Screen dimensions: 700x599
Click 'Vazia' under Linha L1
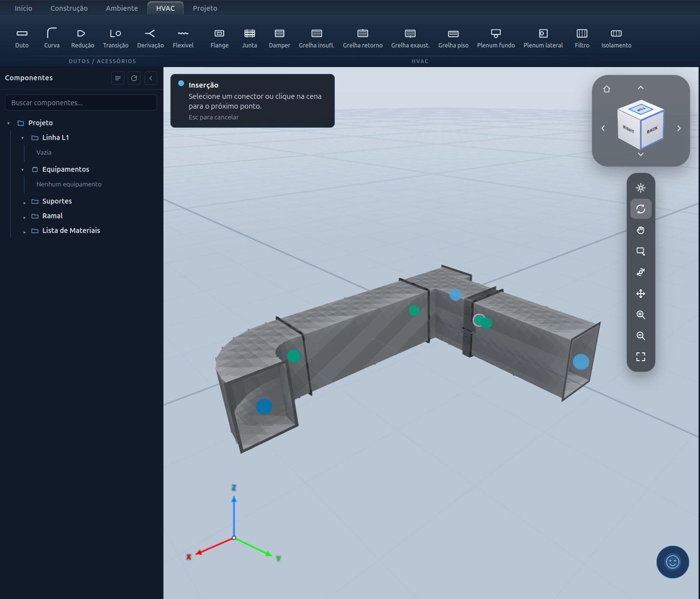point(44,153)
